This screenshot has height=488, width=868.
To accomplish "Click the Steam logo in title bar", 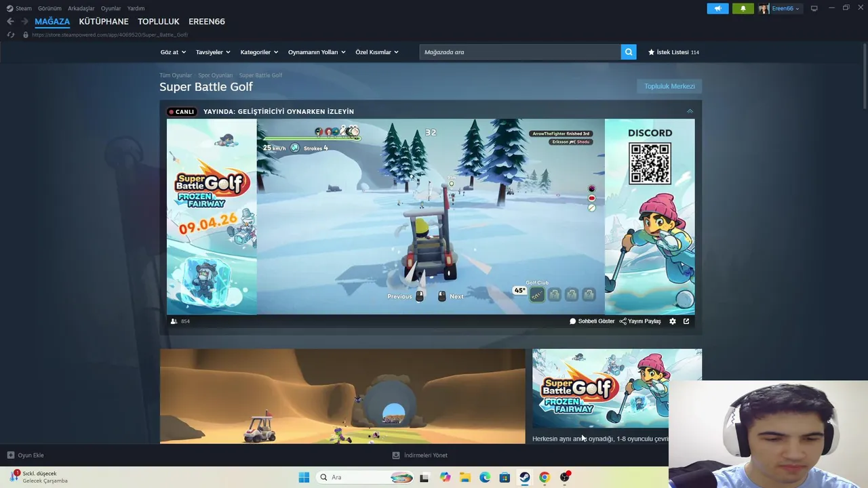I will [9, 8].
